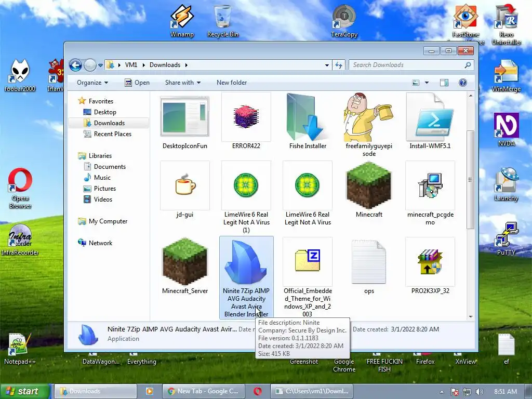Open the Opera Browser desktop shortcut

(x=20, y=188)
